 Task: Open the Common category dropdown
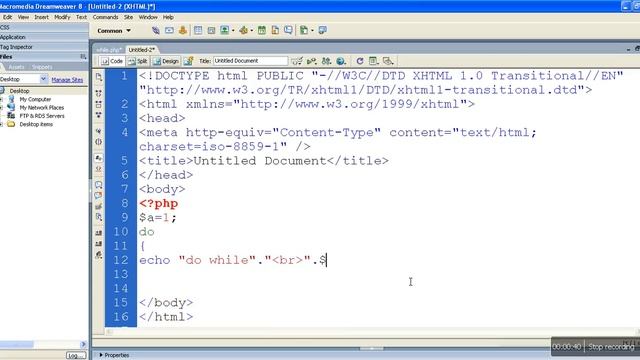pyautogui.click(x=114, y=31)
